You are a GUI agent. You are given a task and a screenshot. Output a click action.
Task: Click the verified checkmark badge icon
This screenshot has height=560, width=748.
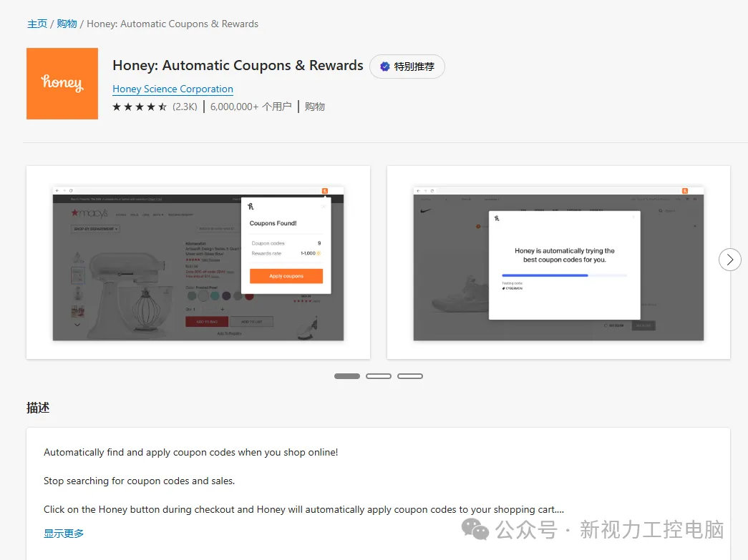tap(384, 67)
